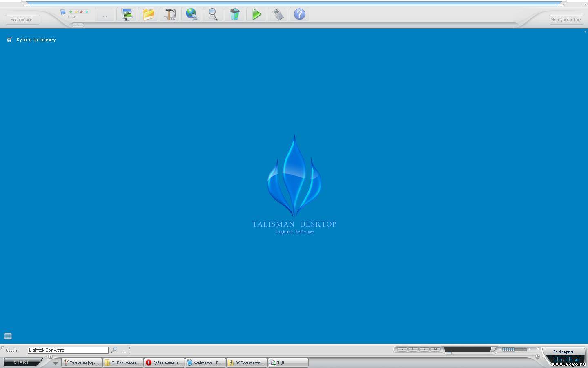
Task: Open the Менеджер Тем theme manager
Action: [x=566, y=20]
